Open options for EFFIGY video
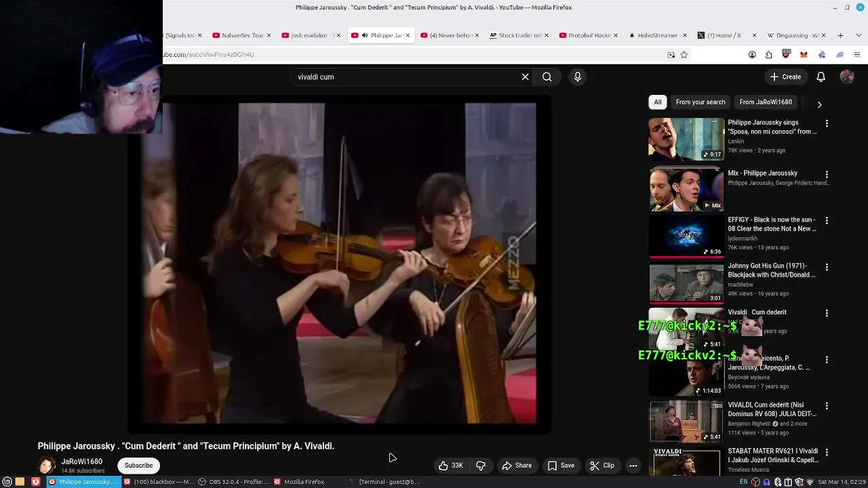This screenshot has height=488, width=868. [827, 220]
